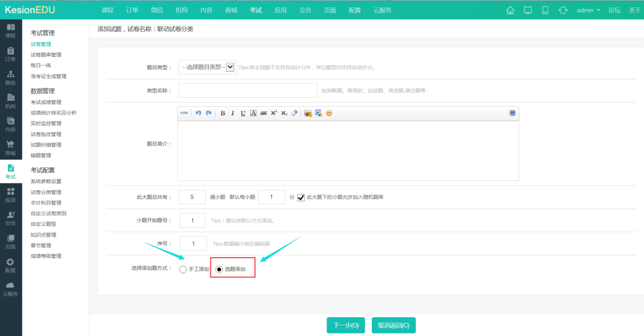Toggle bold formatting in editor toolbar

click(x=222, y=113)
